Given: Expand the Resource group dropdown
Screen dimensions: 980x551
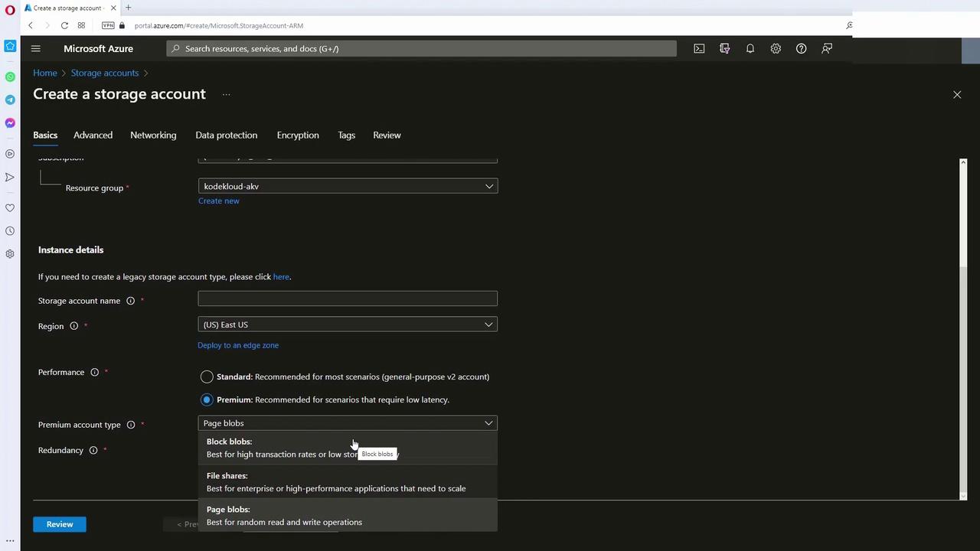Looking at the screenshot, I should (x=348, y=186).
